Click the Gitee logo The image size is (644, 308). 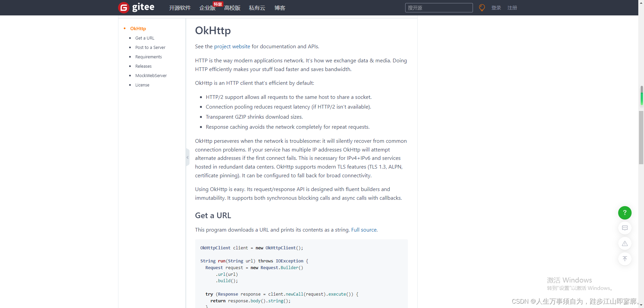pyautogui.click(x=136, y=7)
